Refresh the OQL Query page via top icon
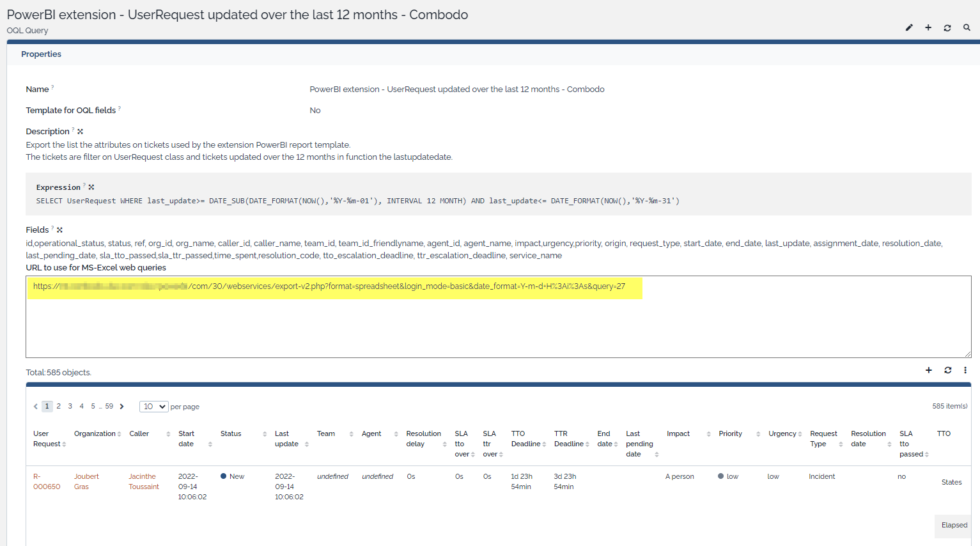980x546 pixels. pyautogui.click(x=947, y=27)
